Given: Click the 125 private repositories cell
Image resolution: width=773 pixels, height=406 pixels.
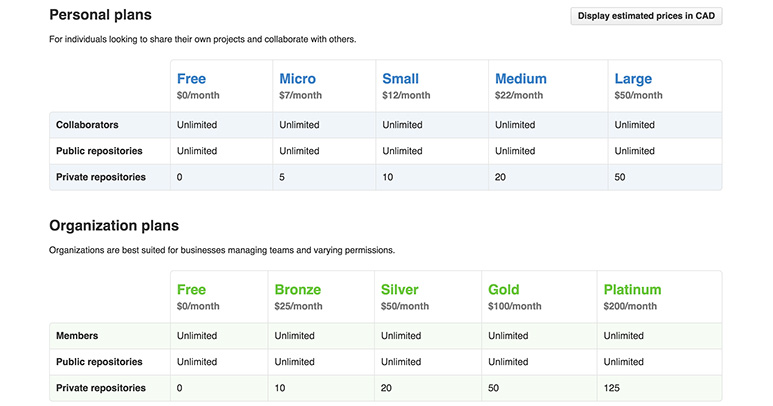Looking at the screenshot, I should pos(613,388).
